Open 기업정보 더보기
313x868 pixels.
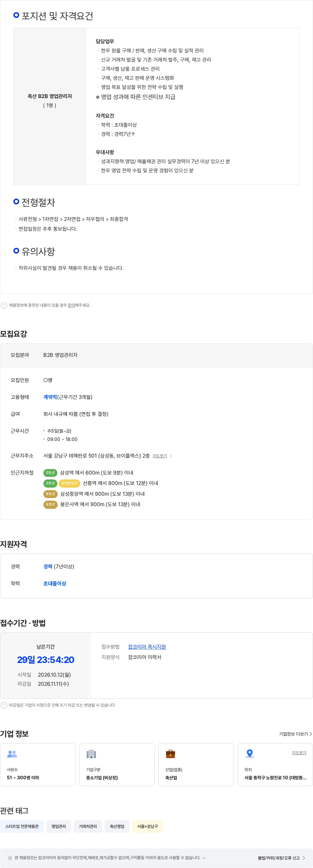point(293,734)
